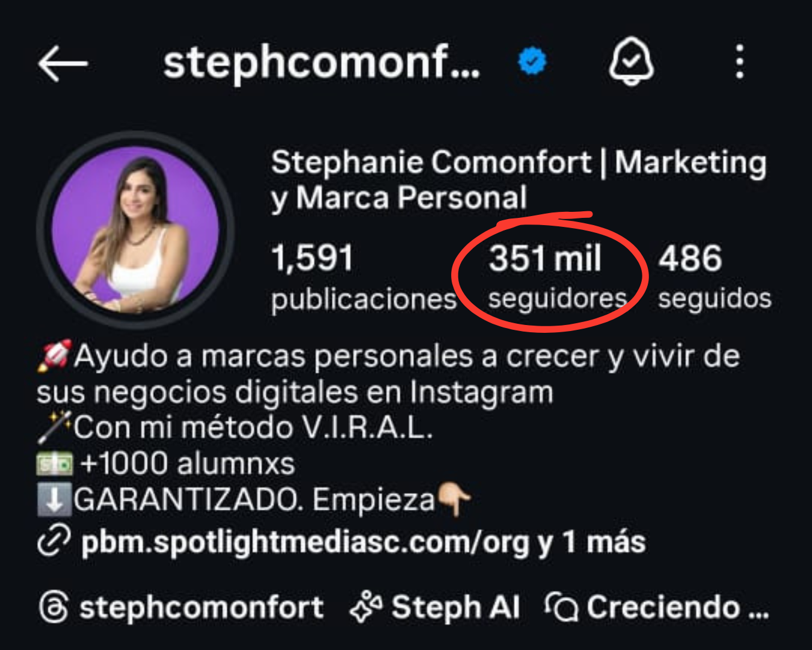This screenshot has height=650, width=812.
Task: Open Stephanie's profile picture
Action: 135,230
